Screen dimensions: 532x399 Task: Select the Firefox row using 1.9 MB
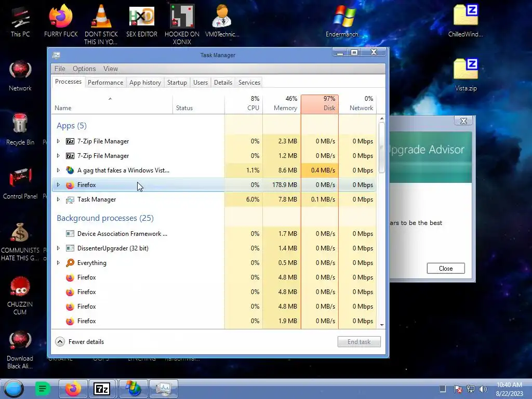click(x=214, y=321)
